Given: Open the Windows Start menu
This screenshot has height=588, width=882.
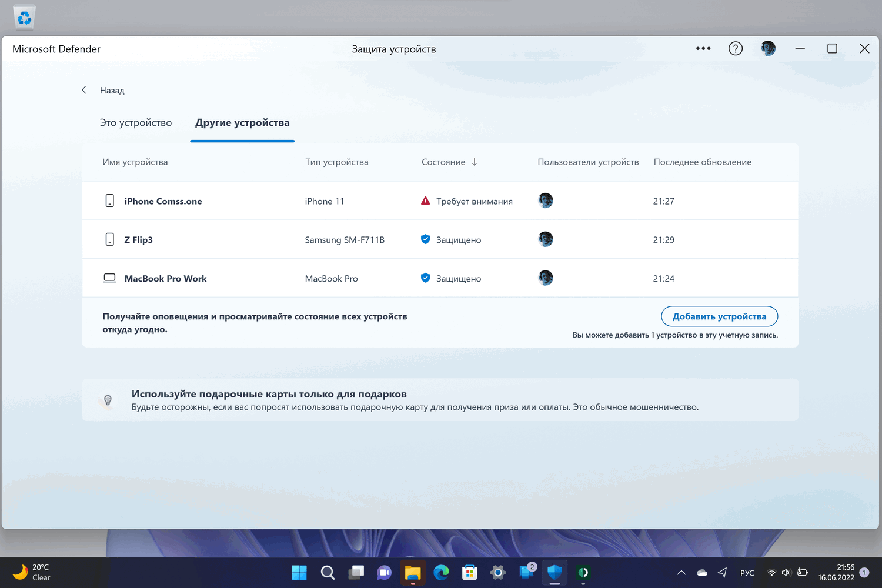Looking at the screenshot, I should coord(299,572).
